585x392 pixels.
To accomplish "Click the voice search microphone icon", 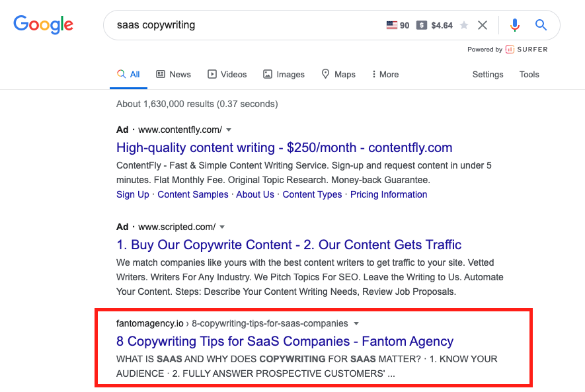I will tap(514, 25).
